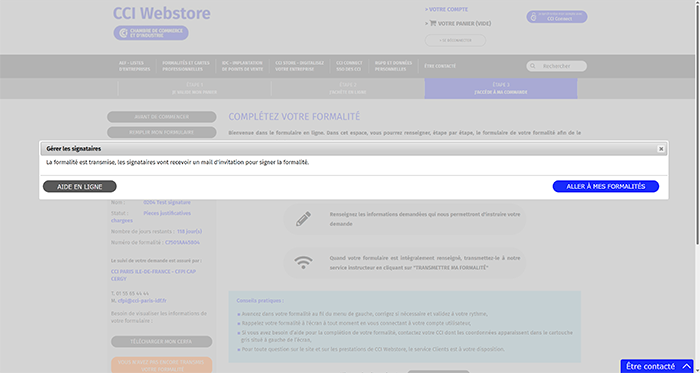Click Avant de commencer sidebar button
Screen dimensions: 700x373
[162, 117]
